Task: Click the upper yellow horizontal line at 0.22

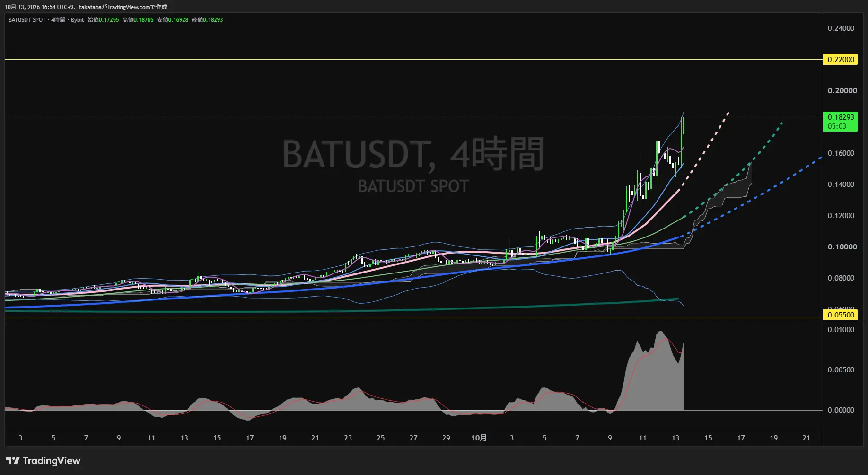Action: coord(414,60)
